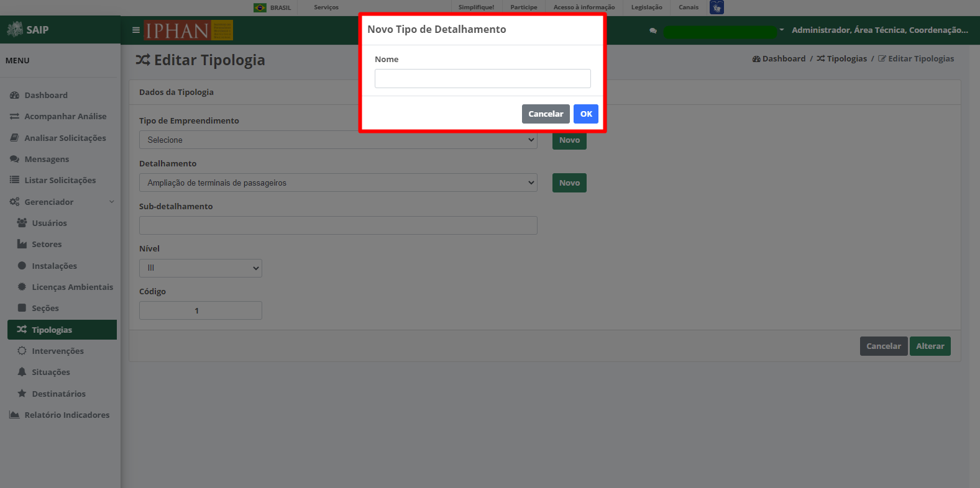This screenshot has width=980, height=488.
Task: Click Editar Tipologias breadcrumb text
Action: tap(921, 59)
